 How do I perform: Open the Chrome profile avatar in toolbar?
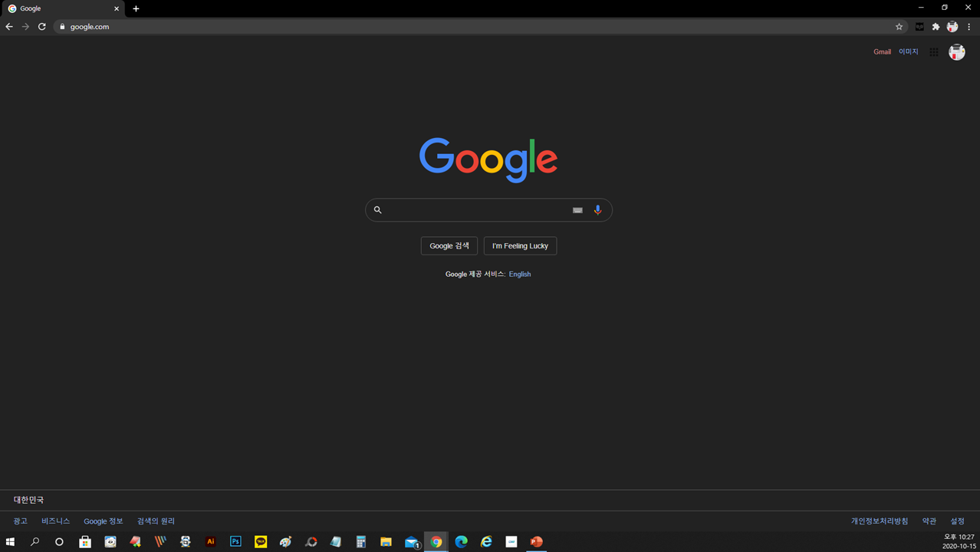coord(952,27)
